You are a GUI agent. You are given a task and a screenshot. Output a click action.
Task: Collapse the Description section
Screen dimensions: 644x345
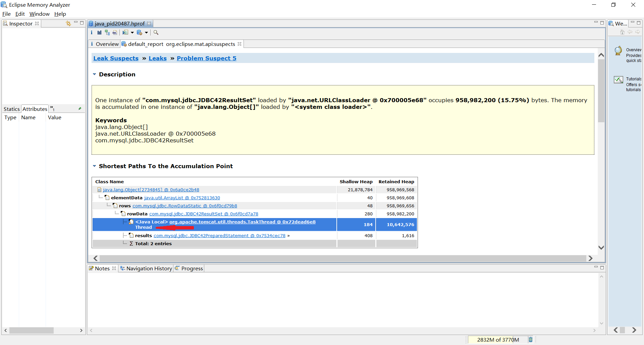click(x=95, y=74)
